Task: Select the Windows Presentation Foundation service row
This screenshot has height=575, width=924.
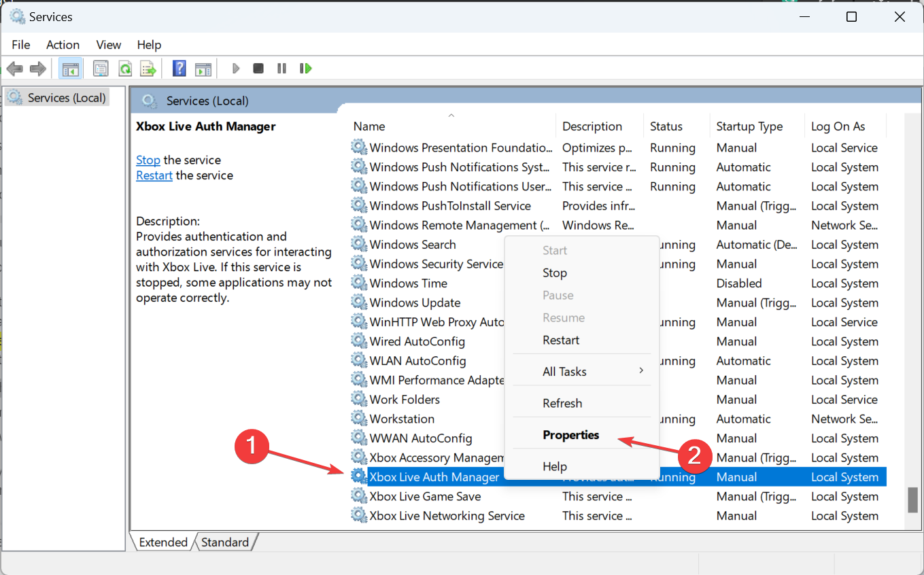Action: tap(618, 147)
